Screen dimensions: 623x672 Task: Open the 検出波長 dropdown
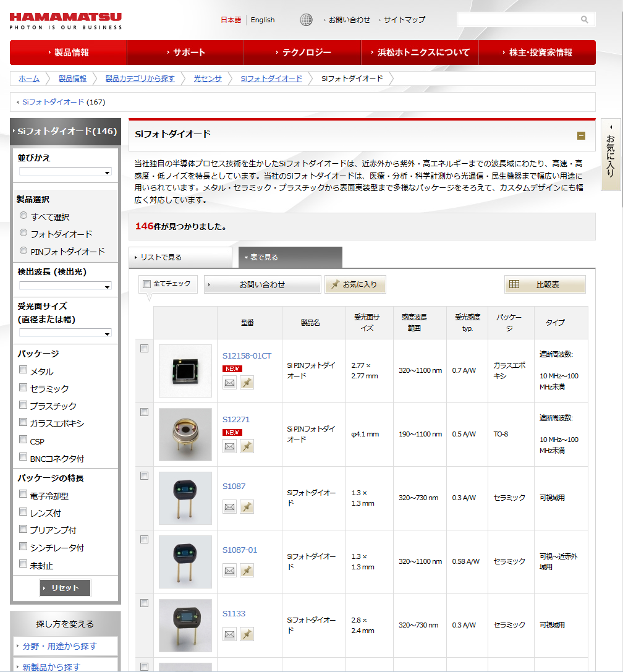(65, 286)
